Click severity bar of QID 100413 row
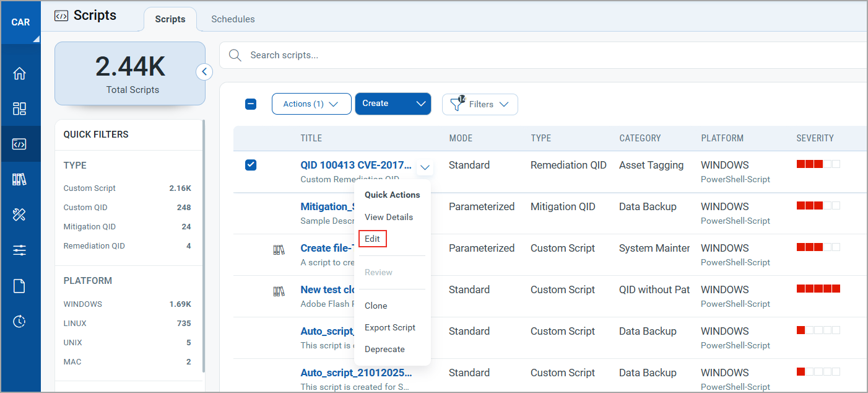 [x=818, y=164]
